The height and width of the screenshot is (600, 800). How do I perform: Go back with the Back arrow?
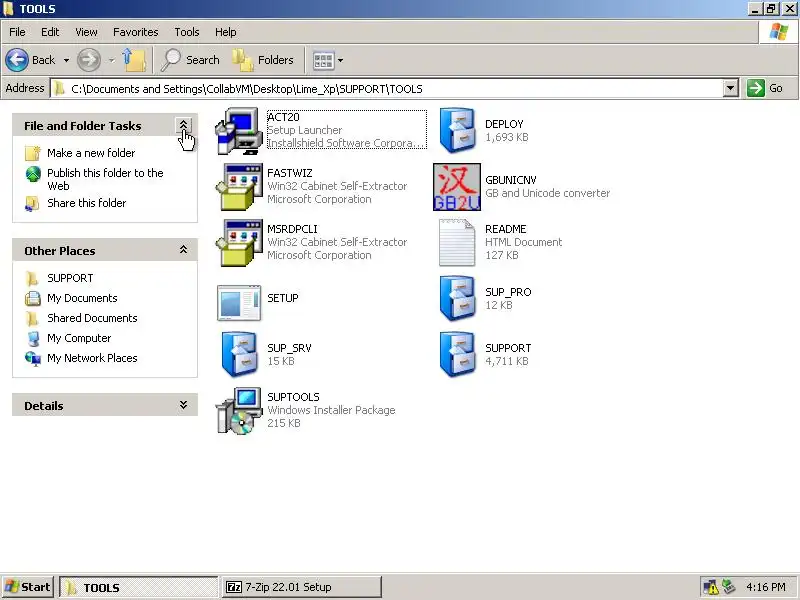pos(17,60)
